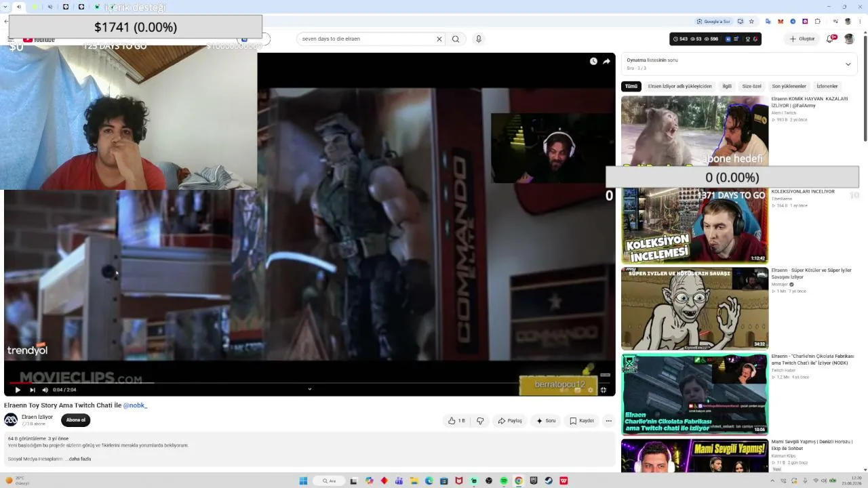Click the Elraenn Charlie'nin Çikolata Fabrikası title
The image size is (868, 488).
click(x=812, y=359)
